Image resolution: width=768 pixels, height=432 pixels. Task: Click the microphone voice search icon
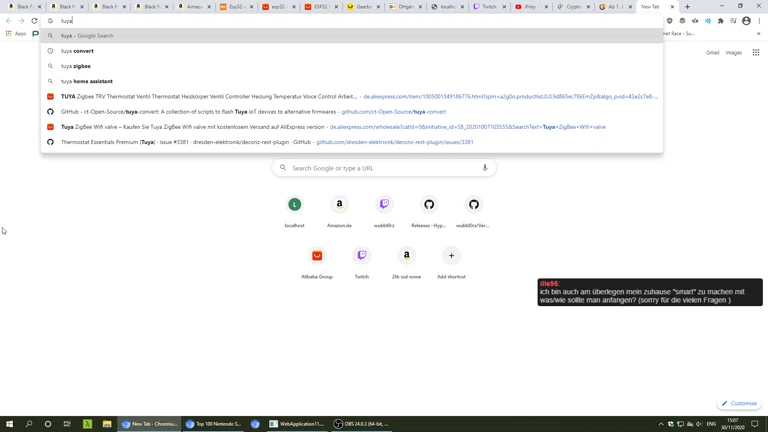coord(485,168)
